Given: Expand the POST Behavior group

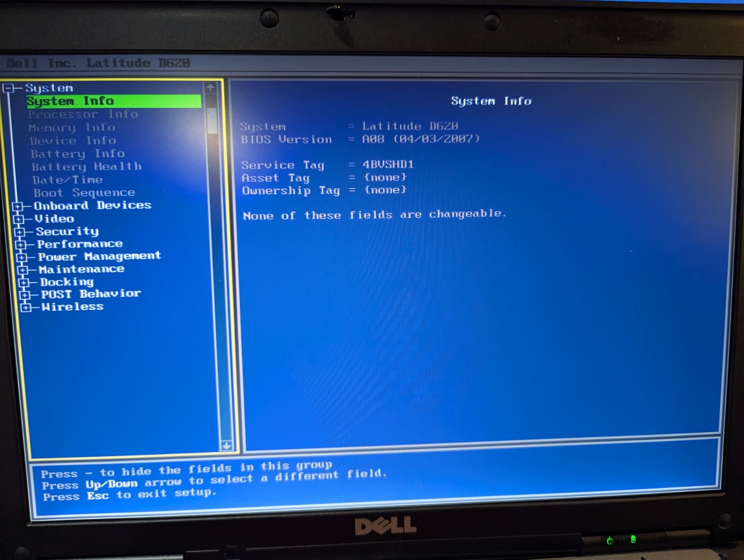Looking at the screenshot, I should 25,295.
